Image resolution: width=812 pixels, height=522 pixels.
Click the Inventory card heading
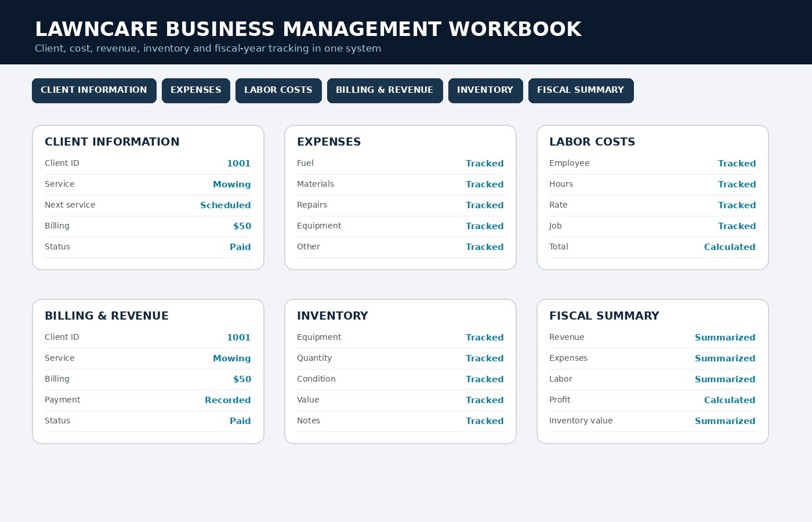tap(332, 316)
